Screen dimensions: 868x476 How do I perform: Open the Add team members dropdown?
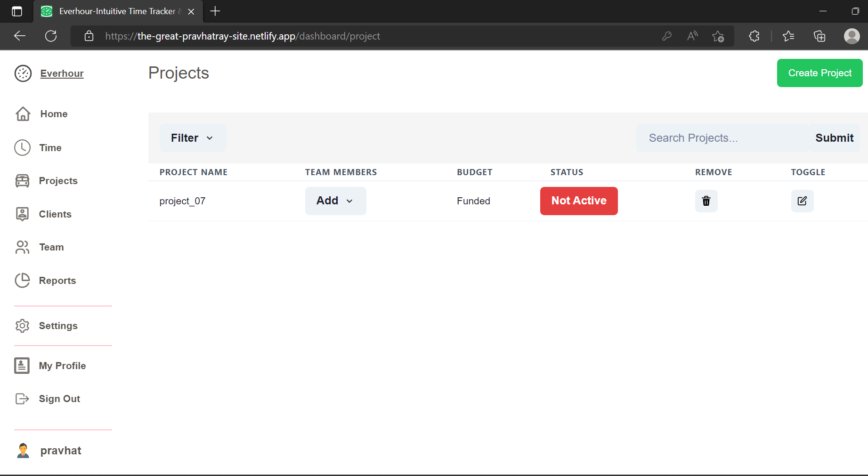335,201
